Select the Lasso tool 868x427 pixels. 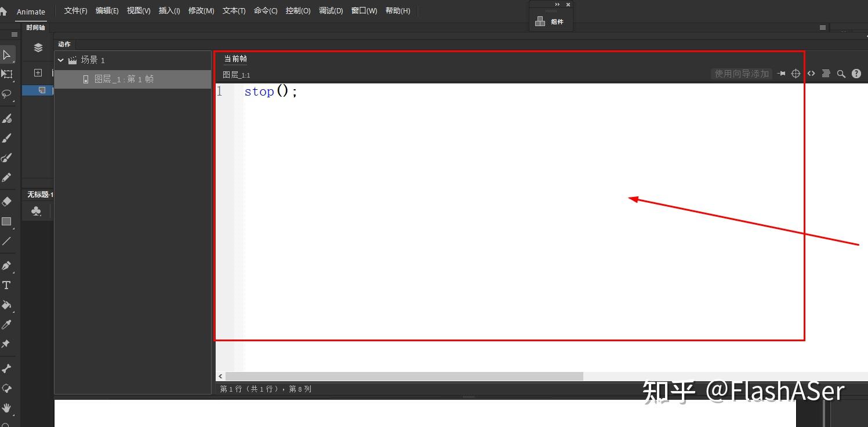7,94
